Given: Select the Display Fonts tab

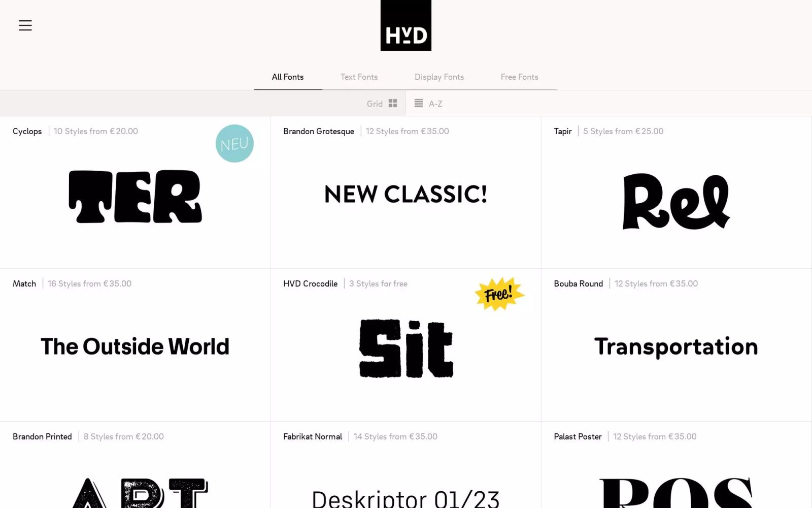Looking at the screenshot, I should tap(439, 77).
